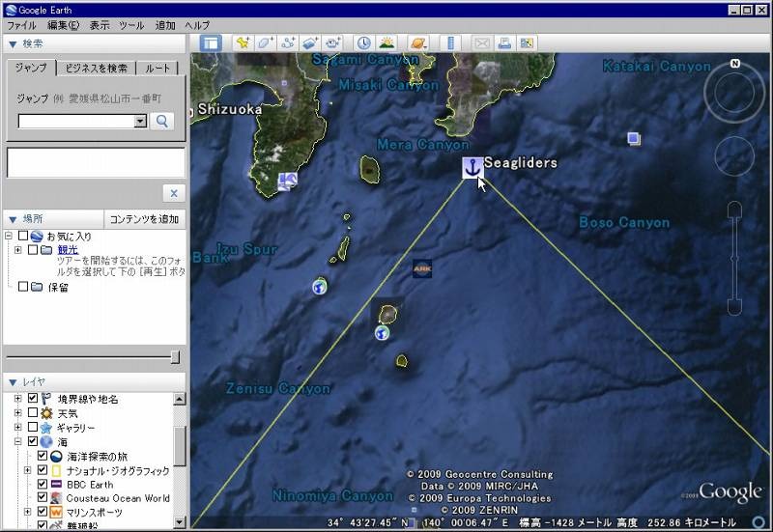773x532 pixels.
Task: Click the move joystick control
Action: [x=734, y=156]
